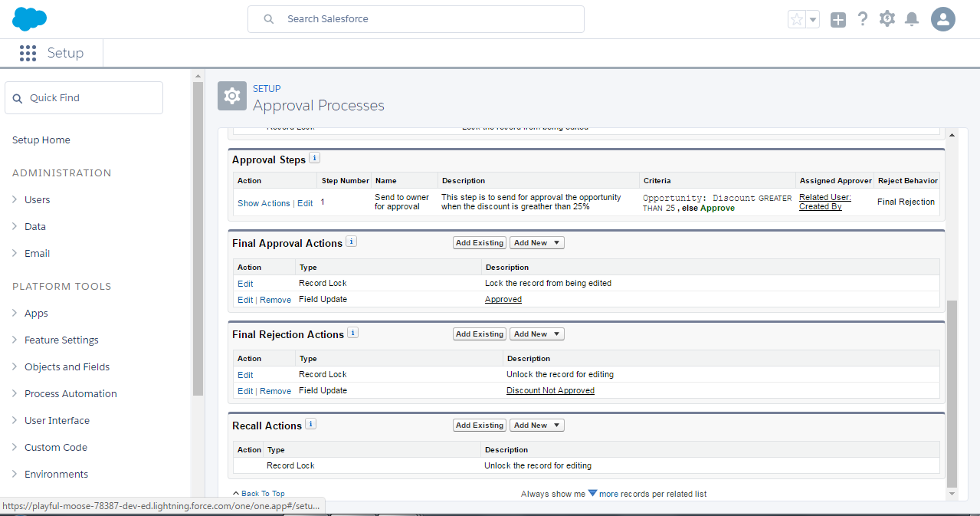Click the Salesforce cloud logo
Image resolution: width=980 pixels, height=516 pixels.
point(30,19)
